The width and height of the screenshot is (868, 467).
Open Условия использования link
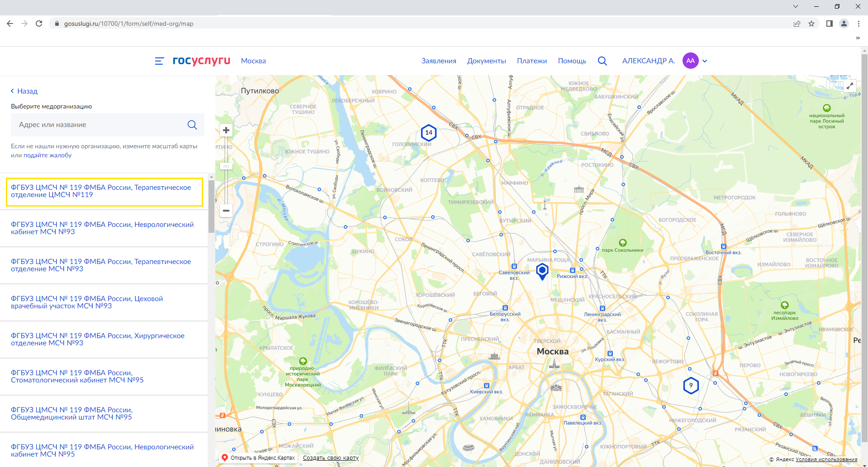[826, 460]
